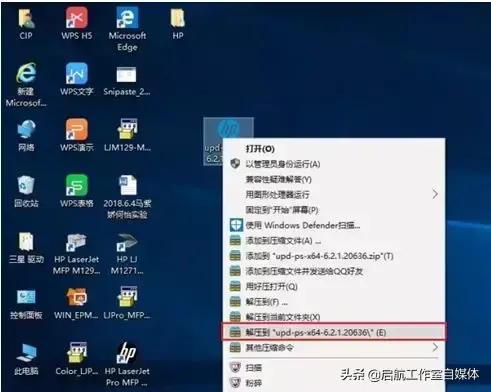Choose add to upd-ps-x64-6.2.1.20636.zip entry
This screenshot has width=491, height=392.
coord(334,256)
